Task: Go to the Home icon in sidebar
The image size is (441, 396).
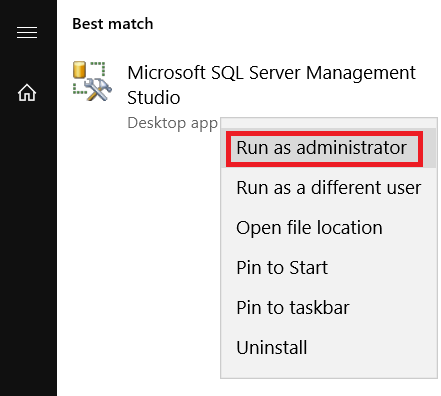Action: (x=27, y=92)
